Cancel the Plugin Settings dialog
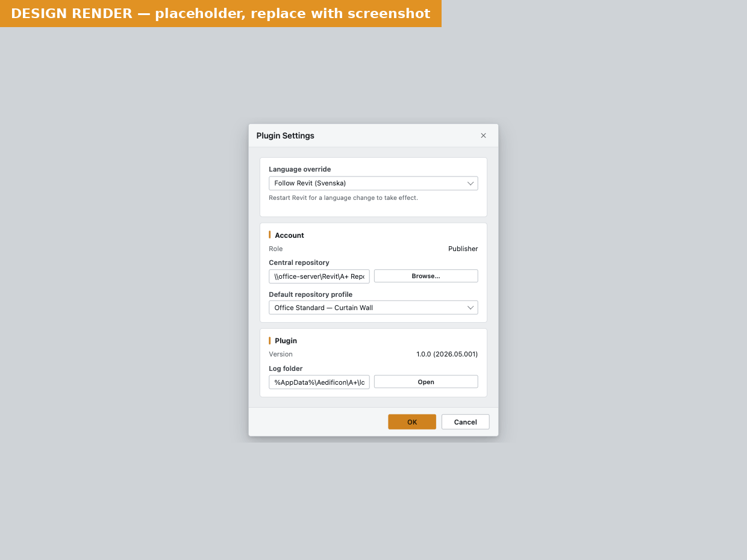This screenshot has height=560, width=747. (465, 422)
